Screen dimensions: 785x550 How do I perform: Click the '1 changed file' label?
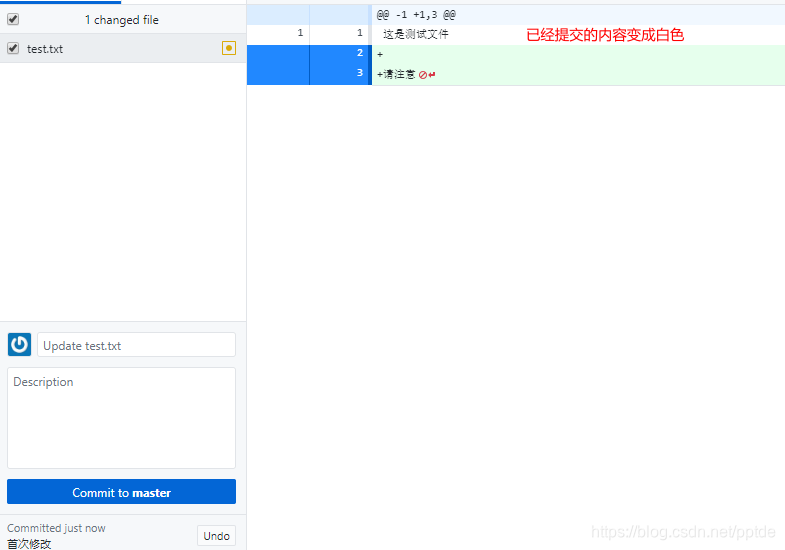point(122,20)
